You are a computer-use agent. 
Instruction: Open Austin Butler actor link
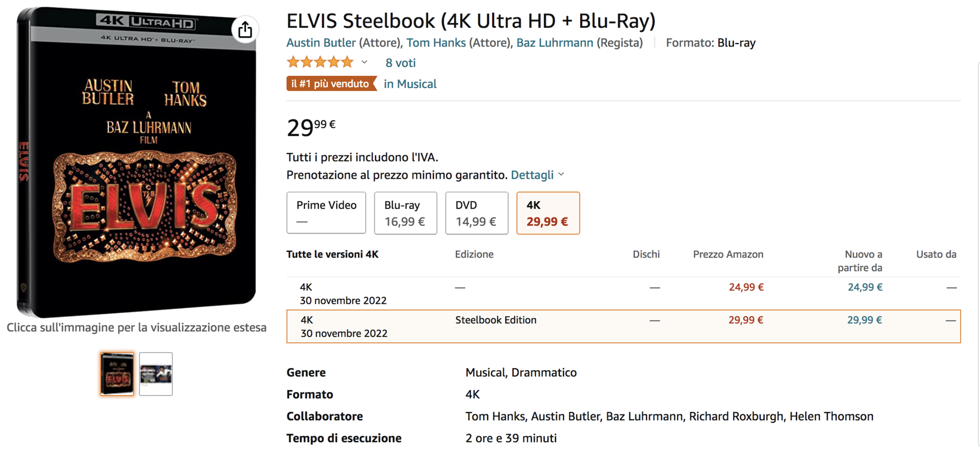[x=321, y=43]
